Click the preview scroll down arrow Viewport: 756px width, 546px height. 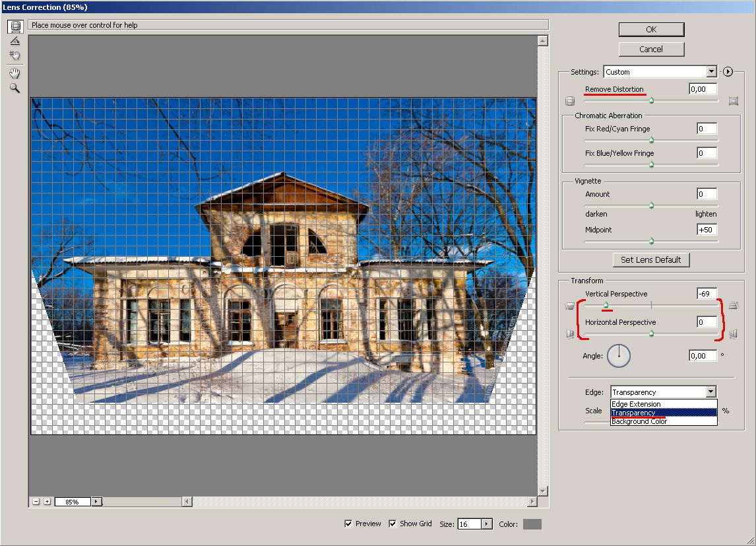[543, 491]
